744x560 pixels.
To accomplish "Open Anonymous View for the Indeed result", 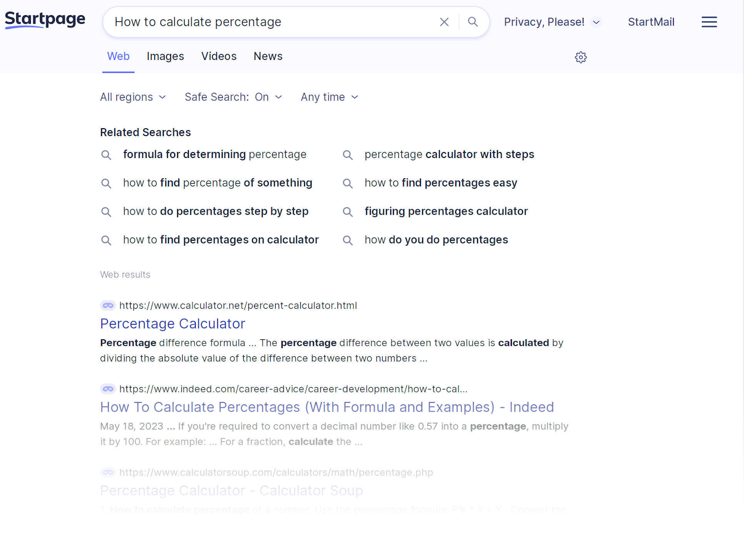I will [107, 389].
